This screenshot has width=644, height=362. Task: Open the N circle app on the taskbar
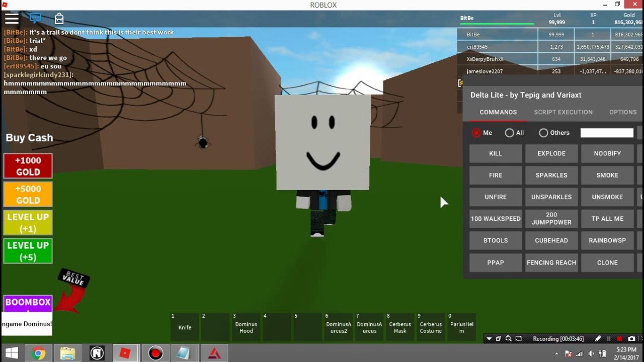coord(97,353)
